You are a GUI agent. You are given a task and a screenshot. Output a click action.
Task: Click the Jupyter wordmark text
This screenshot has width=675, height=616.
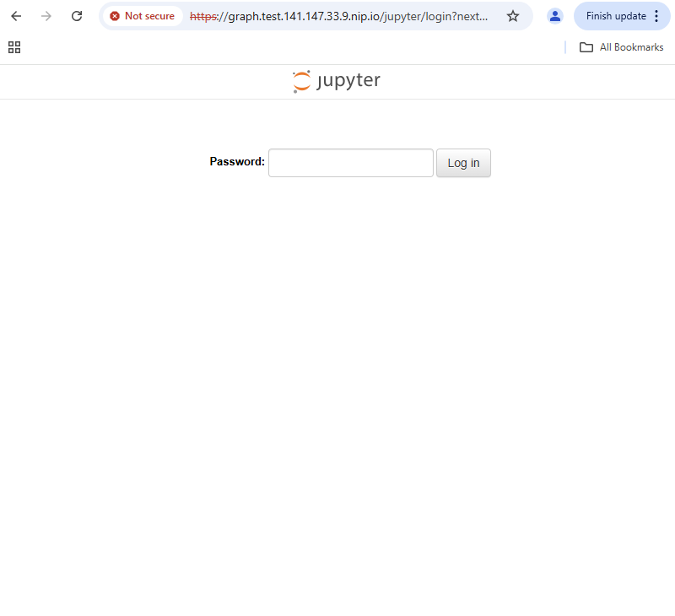coord(348,80)
